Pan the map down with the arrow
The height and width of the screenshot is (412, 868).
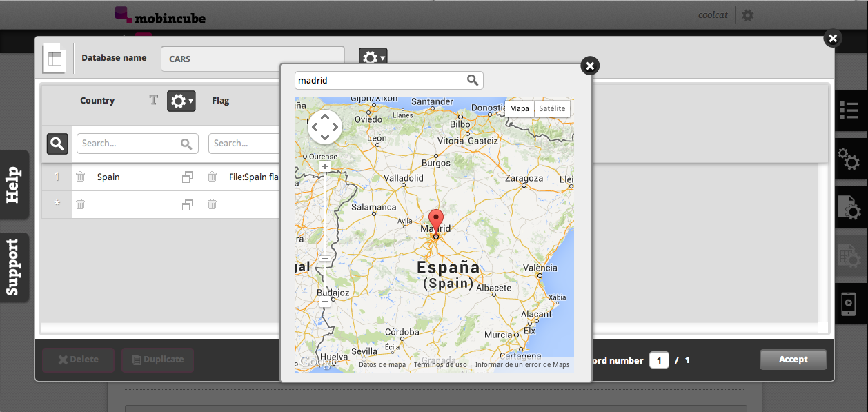click(325, 137)
